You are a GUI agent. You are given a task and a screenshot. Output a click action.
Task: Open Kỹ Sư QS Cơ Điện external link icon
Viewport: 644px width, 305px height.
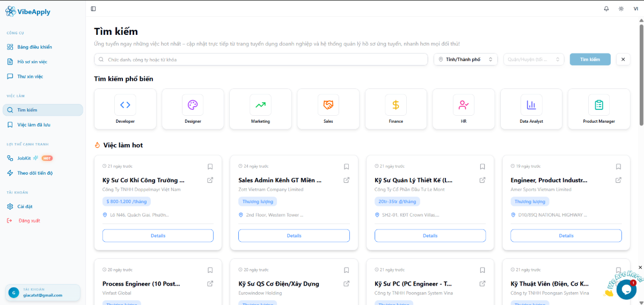pos(347,284)
